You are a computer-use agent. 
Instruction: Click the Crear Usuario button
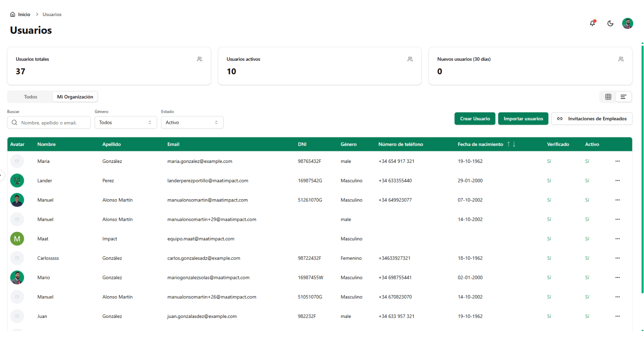475,119
